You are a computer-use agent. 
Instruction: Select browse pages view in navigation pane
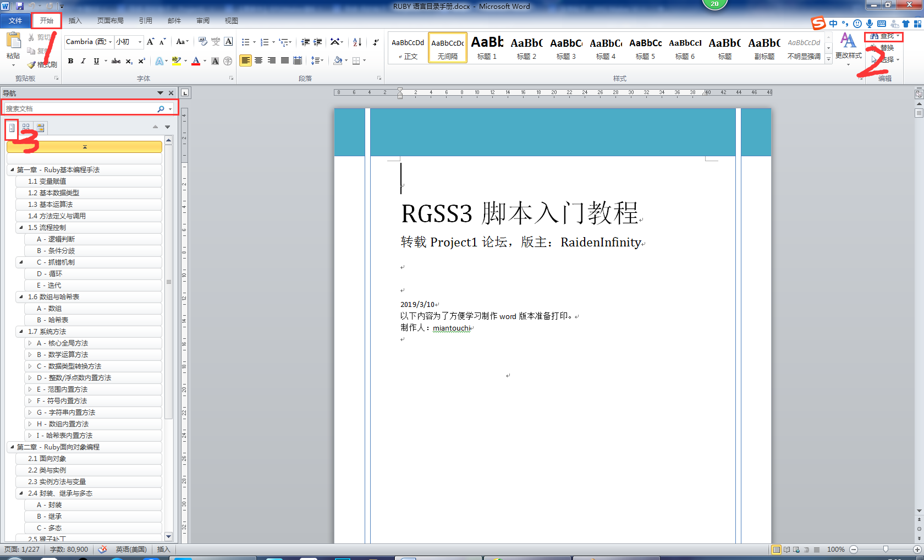coord(26,128)
